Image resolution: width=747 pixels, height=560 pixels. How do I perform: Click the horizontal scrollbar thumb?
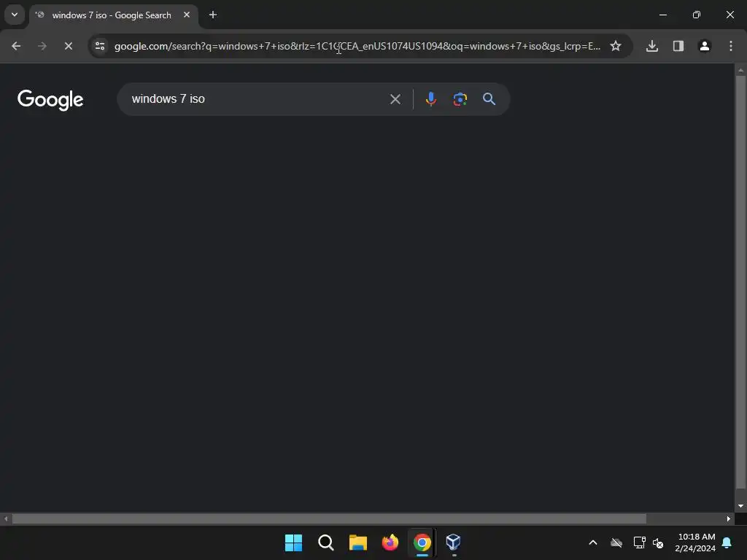coord(329,518)
